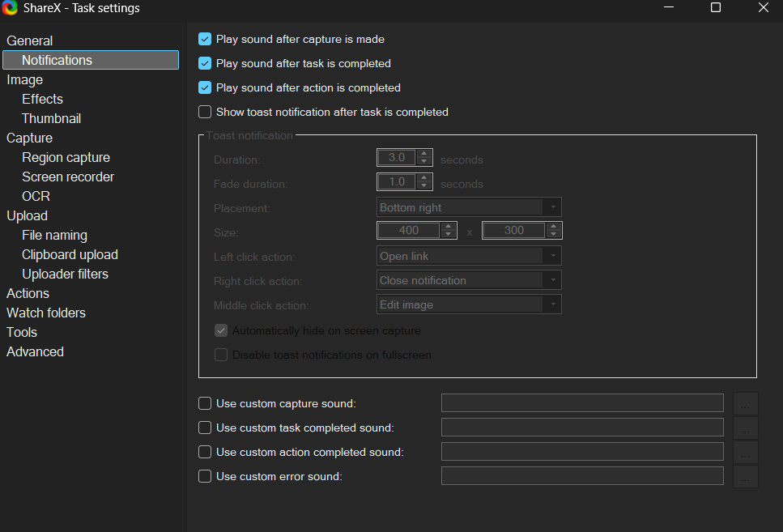The image size is (783, 532).
Task: Browse for custom task completed sound file
Action: 745,428
